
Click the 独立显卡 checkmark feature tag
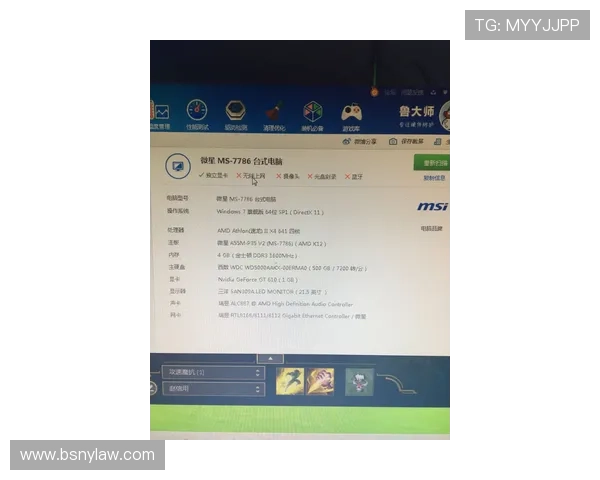(213, 175)
